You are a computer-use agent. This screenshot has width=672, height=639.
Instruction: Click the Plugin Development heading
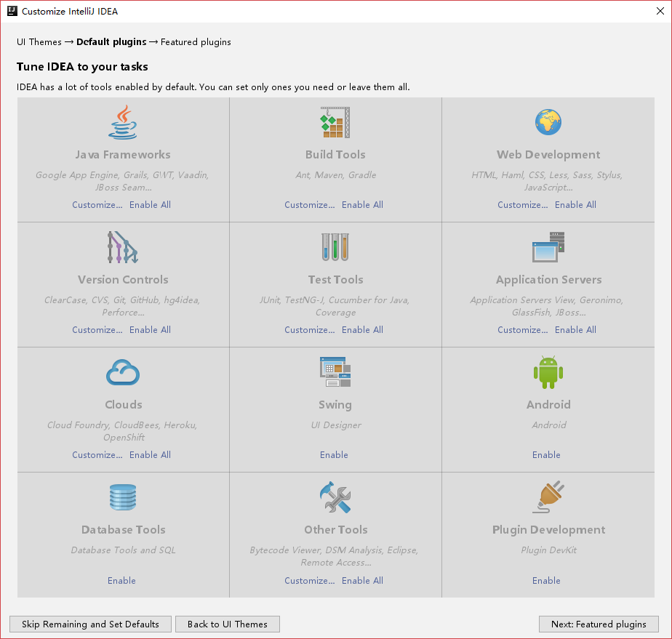tap(548, 530)
